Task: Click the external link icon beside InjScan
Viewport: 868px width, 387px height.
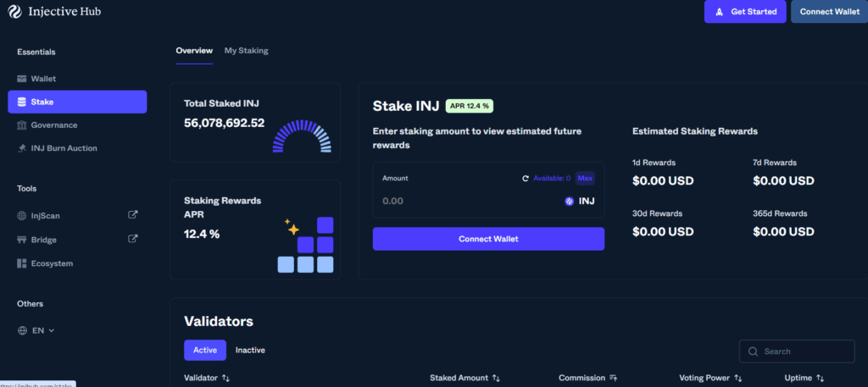Action: pos(133,214)
